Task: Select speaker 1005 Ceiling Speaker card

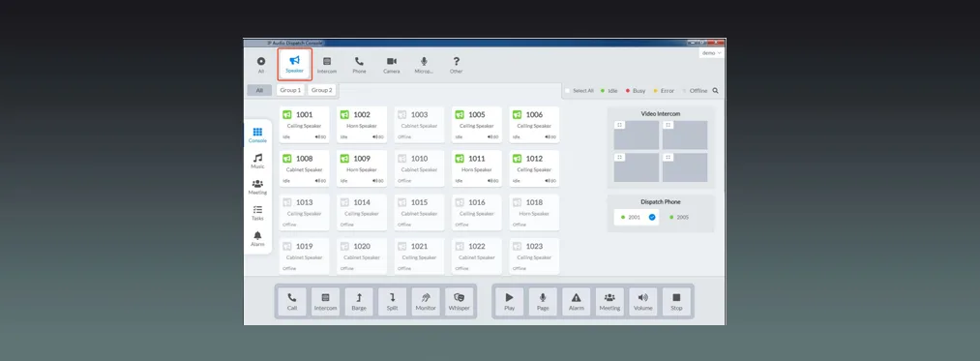Action: (x=477, y=125)
